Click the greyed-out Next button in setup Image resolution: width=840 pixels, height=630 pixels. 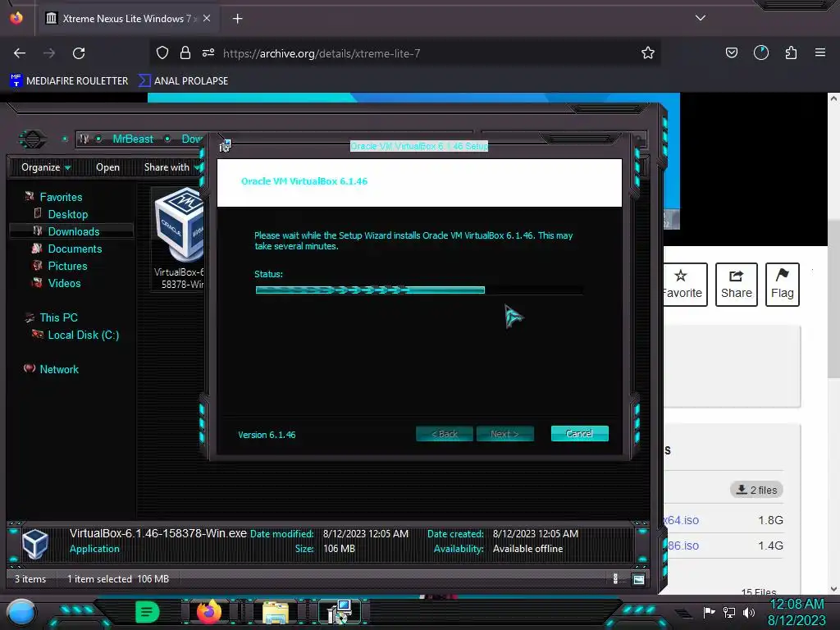[504, 433]
